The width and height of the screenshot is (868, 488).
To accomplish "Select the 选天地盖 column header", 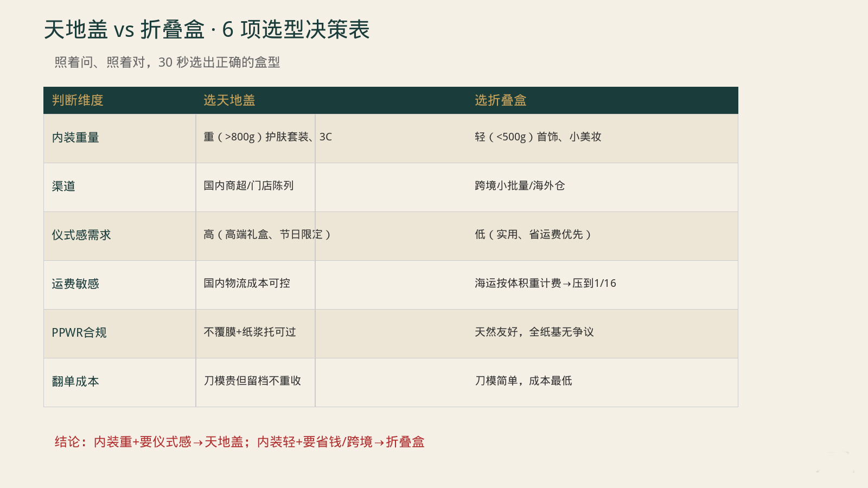I will (229, 100).
